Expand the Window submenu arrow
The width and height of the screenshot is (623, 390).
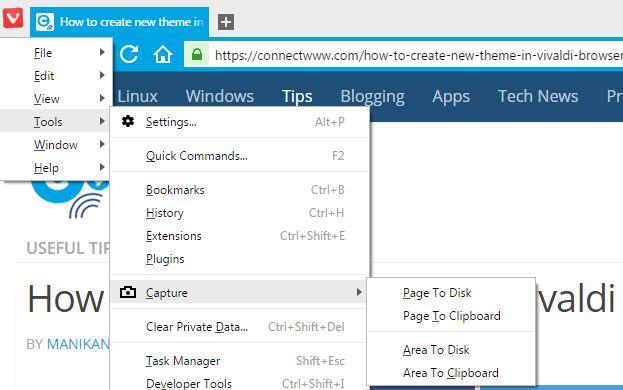coord(102,144)
